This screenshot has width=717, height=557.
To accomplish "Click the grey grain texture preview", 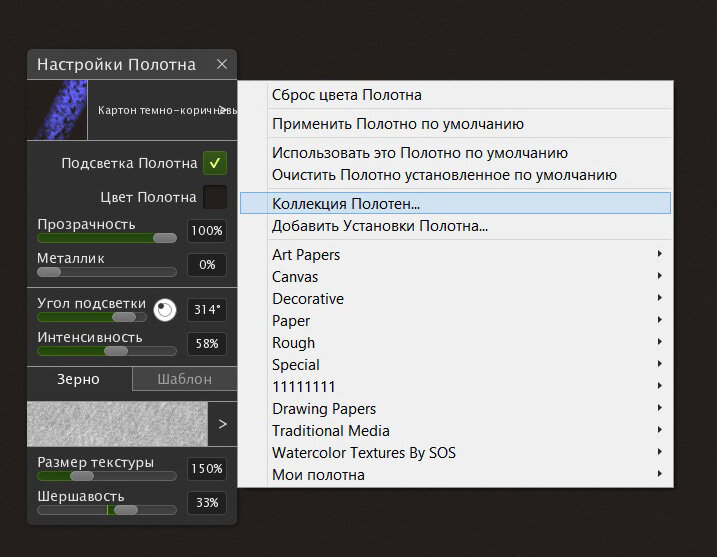I will pyautogui.click(x=118, y=424).
